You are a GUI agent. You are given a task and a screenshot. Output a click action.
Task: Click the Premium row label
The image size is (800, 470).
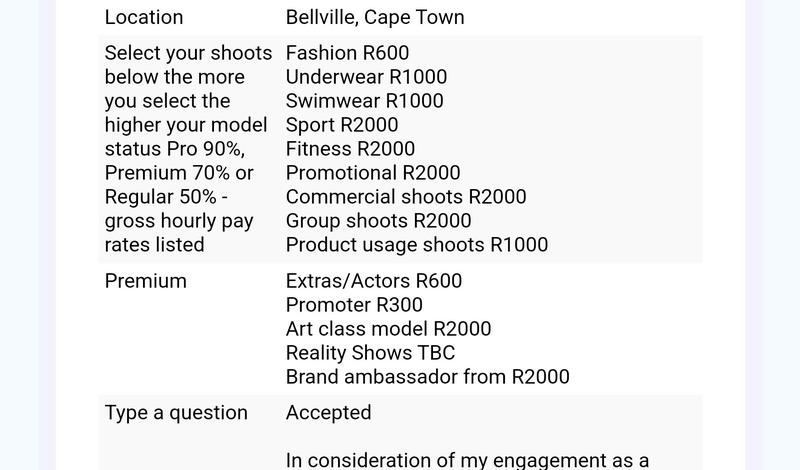[x=145, y=281]
